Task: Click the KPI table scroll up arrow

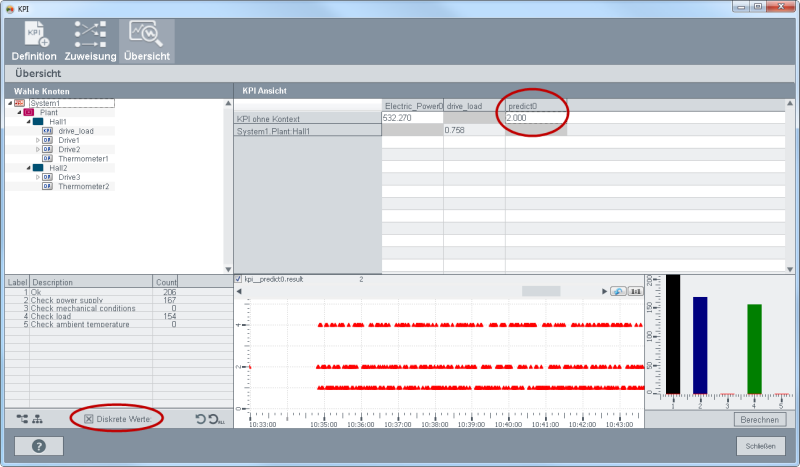Action: 790,103
